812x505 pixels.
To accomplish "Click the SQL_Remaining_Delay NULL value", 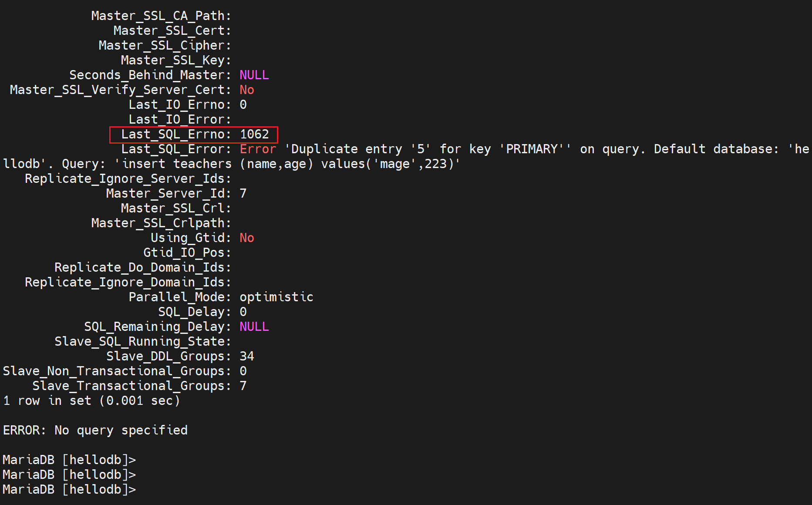I will pyautogui.click(x=254, y=327).
